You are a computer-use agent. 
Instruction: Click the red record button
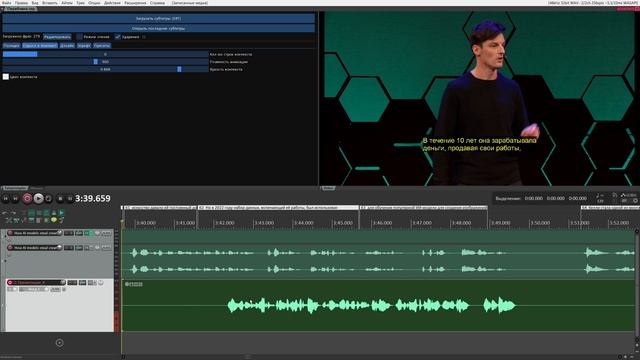click(27, 198)
